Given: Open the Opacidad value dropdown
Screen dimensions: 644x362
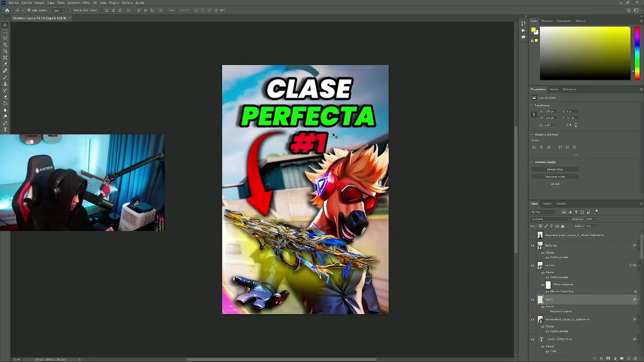Looking at the screenshot, I should [596, 219].
